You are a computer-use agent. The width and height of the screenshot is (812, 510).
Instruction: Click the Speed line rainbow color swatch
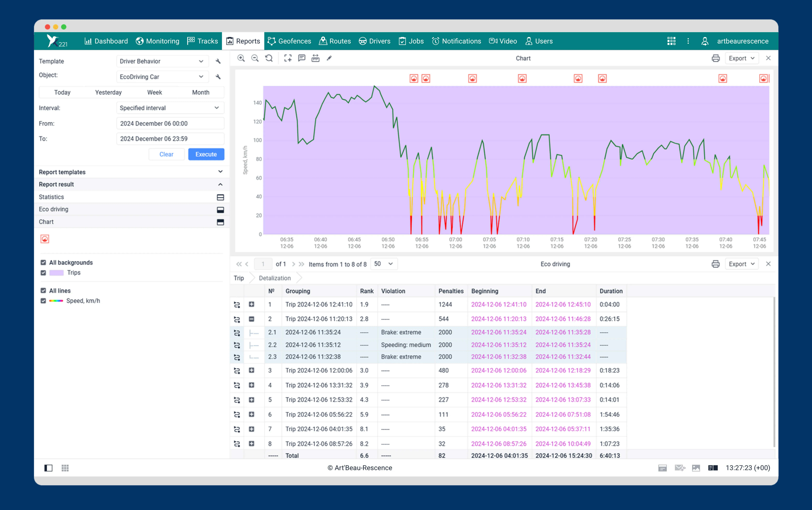[56, 301]
